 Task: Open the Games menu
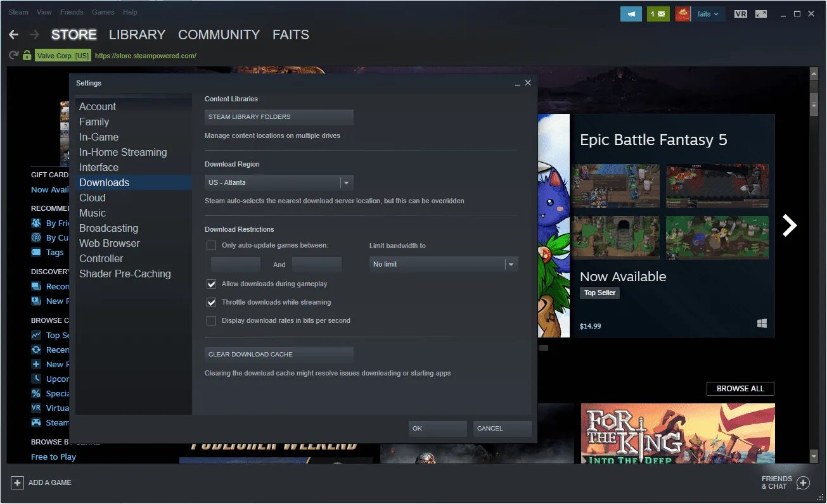(103, 12)
